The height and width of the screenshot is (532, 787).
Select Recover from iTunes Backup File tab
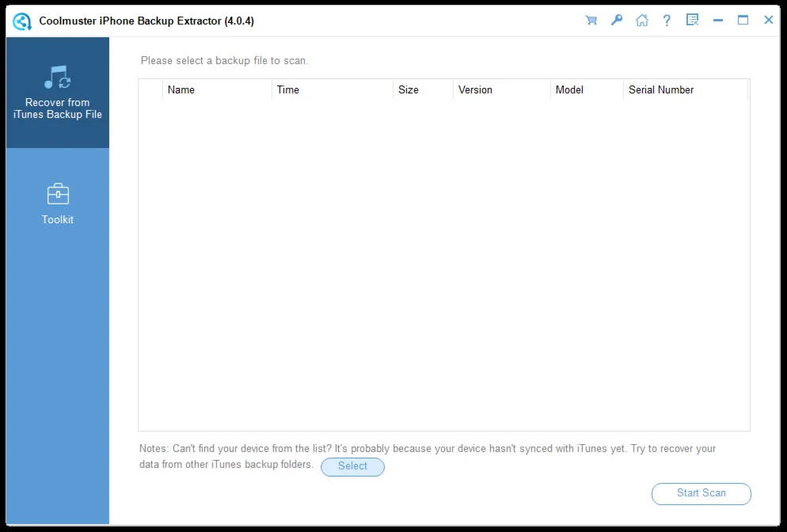58,93
